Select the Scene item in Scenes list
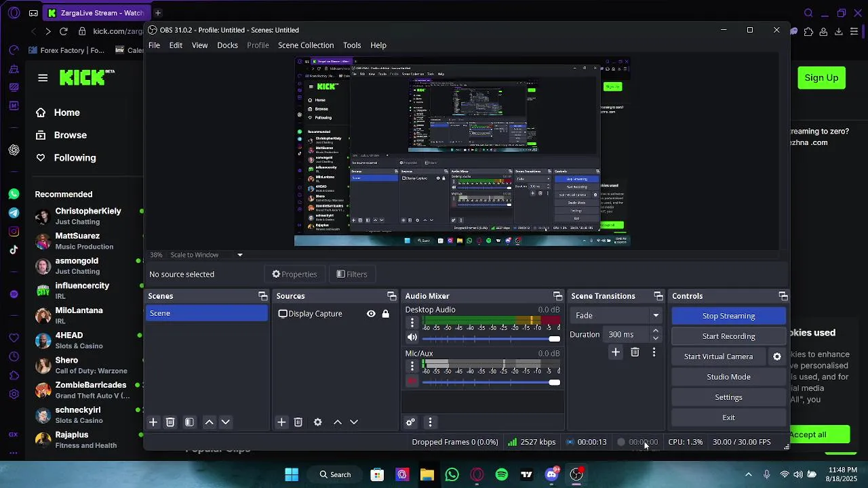This screenshot has height=488, width=868. (207, 313)
